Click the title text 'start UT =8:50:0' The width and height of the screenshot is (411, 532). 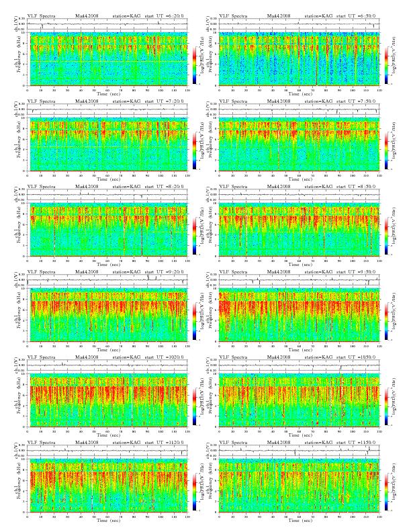(356, 186)
